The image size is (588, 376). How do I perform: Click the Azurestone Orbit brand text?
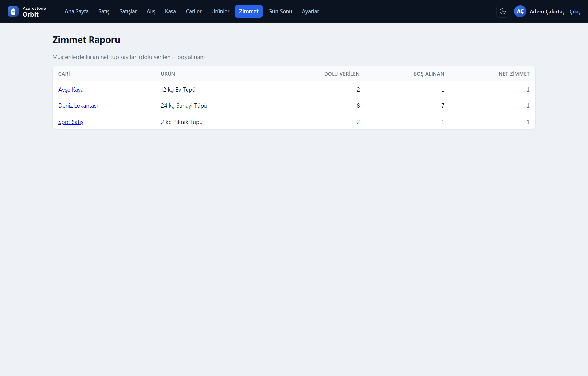[34, 11]
